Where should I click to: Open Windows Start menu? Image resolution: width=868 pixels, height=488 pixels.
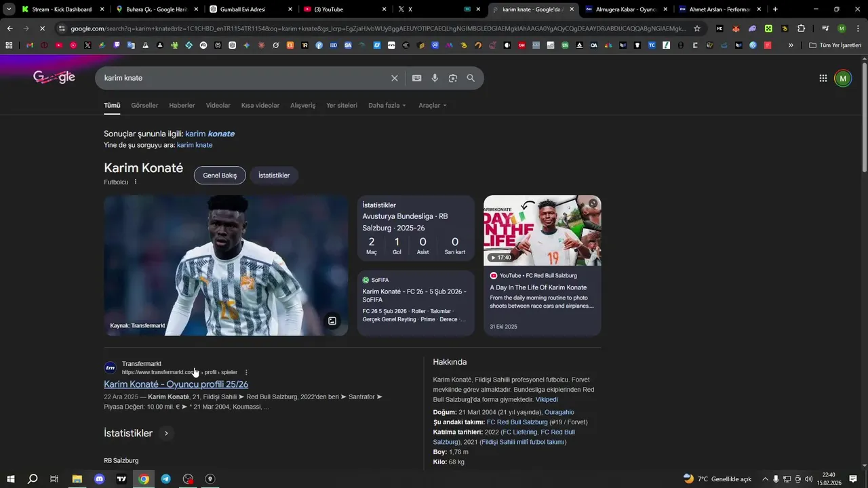click(11, 479)
